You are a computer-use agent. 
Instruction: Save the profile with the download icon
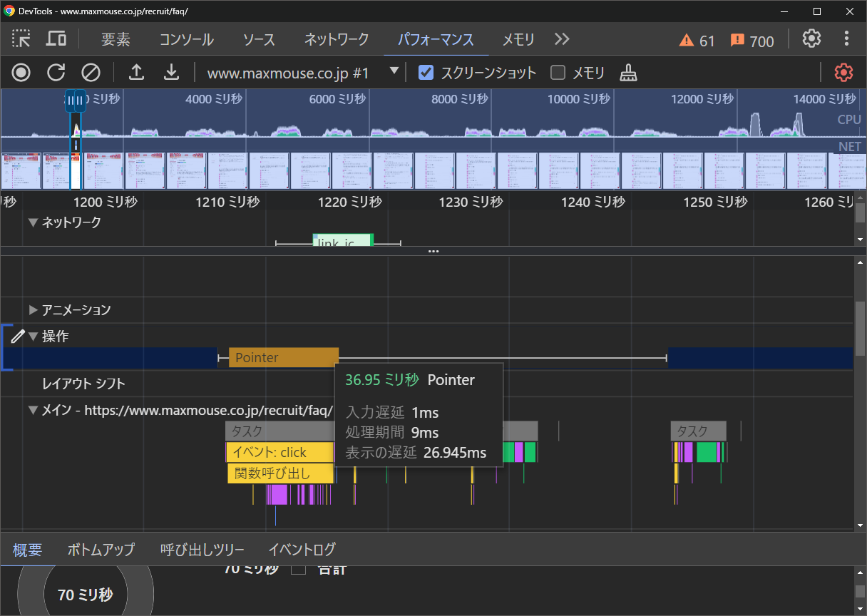pos(171,72)
